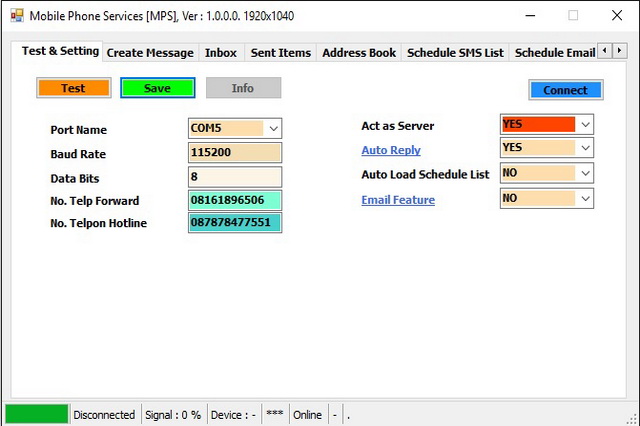Open the Address Book tab
Screen dimensions: 640x426
coord(359,53)
